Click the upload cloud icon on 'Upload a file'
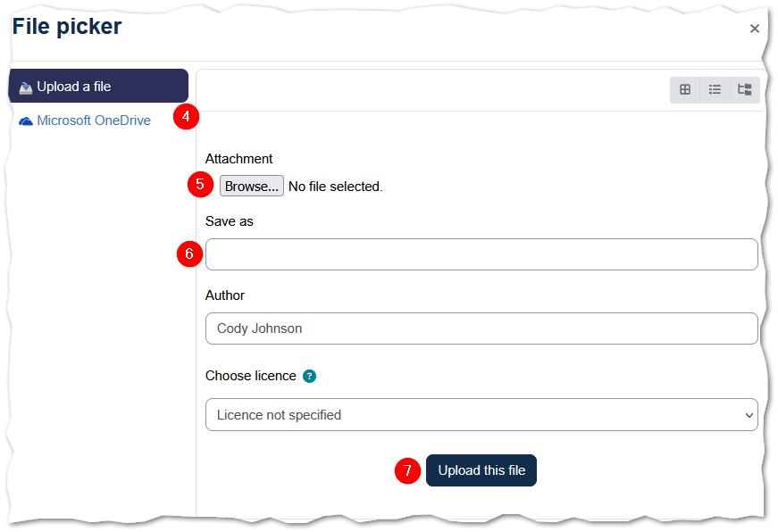Screen dimensions: 778x532 (x=24, y=86)
